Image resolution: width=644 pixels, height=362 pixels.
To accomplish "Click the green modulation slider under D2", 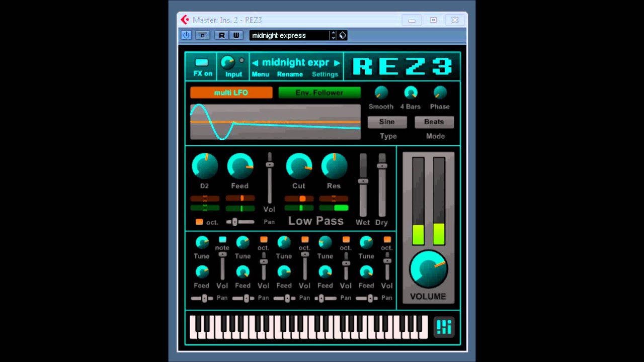I will (x=205, y=208).
